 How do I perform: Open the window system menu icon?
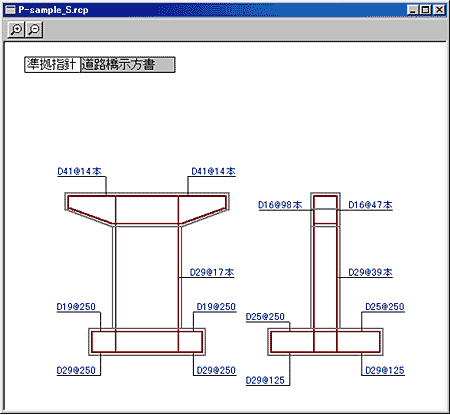(x=11, y=9)
